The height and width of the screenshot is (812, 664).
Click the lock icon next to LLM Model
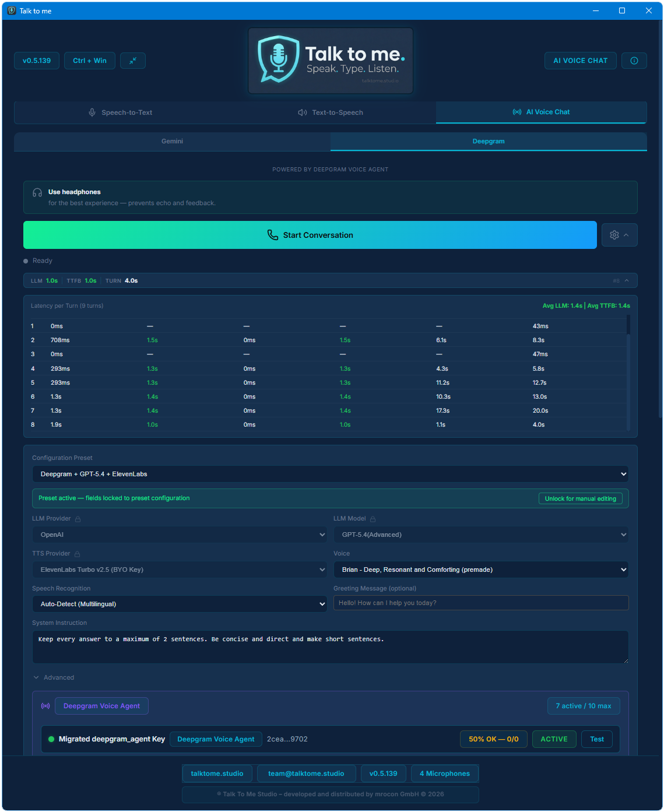tap(373, 519)
